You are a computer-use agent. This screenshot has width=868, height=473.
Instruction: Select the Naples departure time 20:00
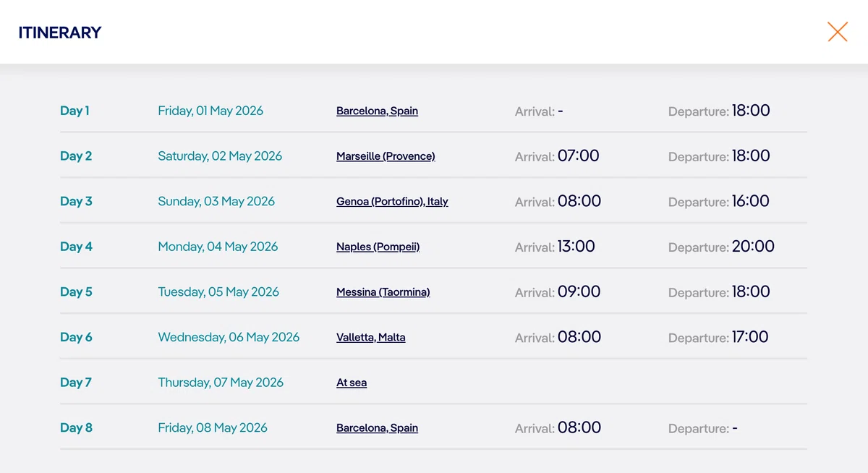753,247
